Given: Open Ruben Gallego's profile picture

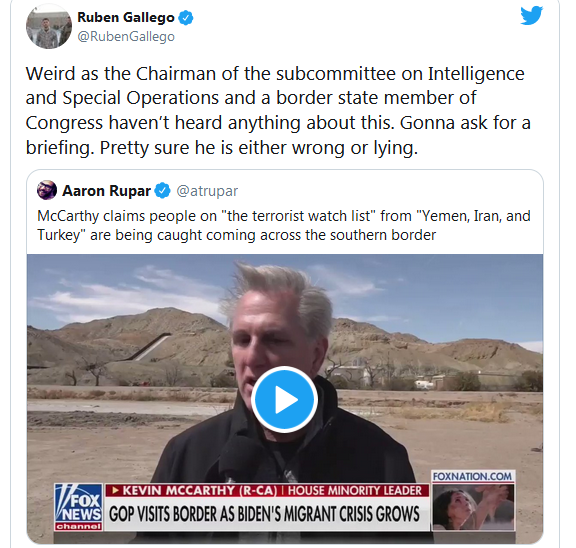Looking at the screenshot, I should pyautogui.click(x=49, y=26).
